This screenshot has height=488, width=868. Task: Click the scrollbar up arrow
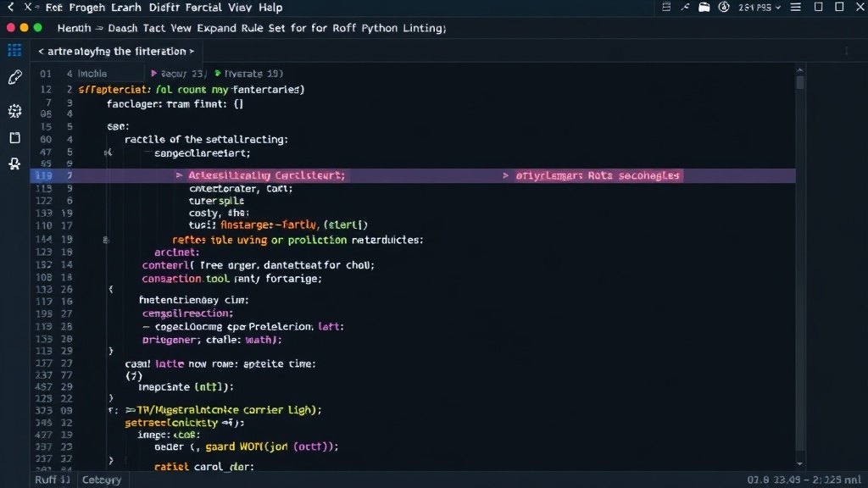click(x=800, y=69)
